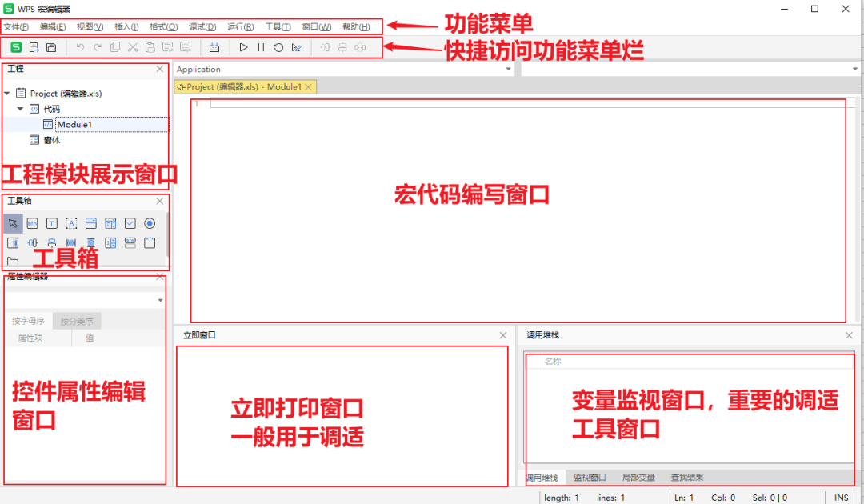Open the 调试 menu
The height and width of the screenshot is (504, 864).
(x=202, y=26)
